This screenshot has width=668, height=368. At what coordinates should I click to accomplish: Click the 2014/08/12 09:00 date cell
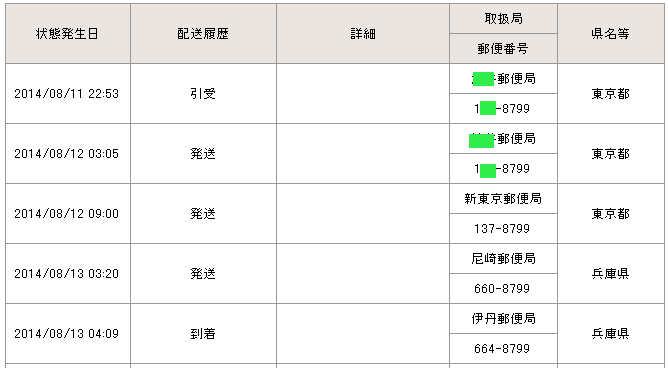pos(68,214)
